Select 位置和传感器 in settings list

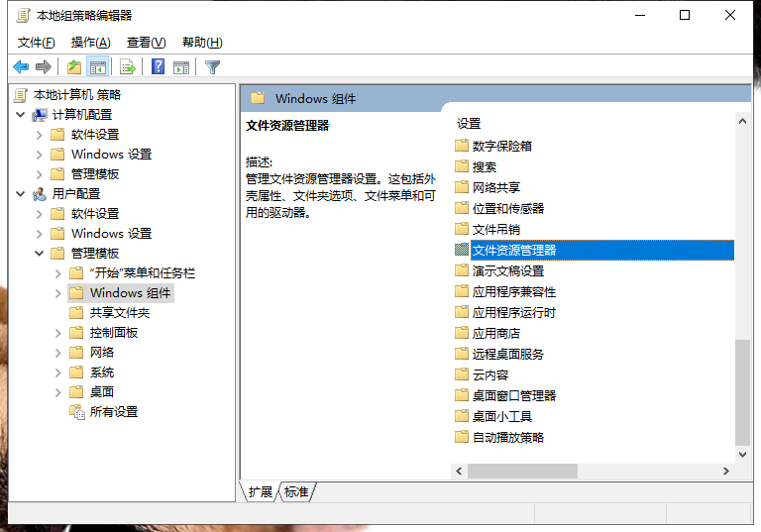coord(508,208)
